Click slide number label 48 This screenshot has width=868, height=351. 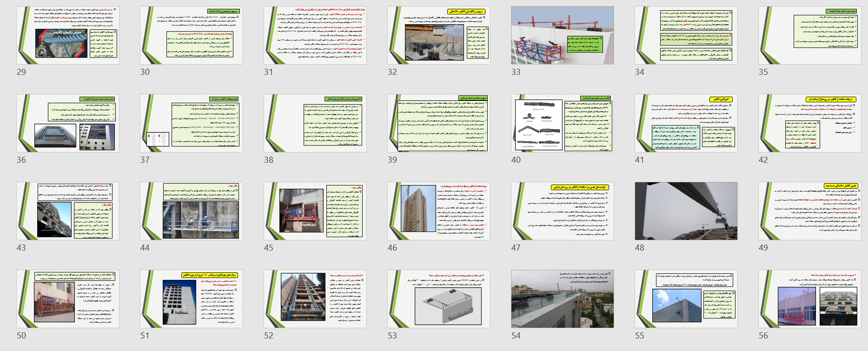click(x=640, y=248)
